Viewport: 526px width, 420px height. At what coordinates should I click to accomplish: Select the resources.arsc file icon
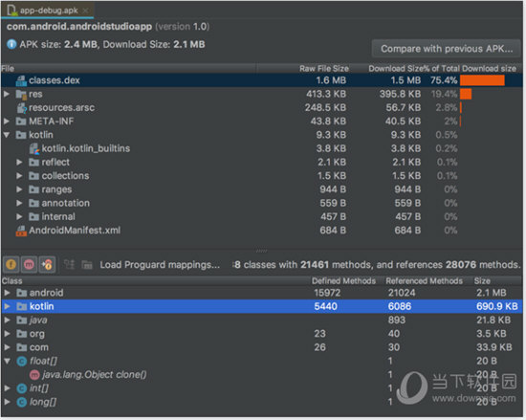click(22, 108)
